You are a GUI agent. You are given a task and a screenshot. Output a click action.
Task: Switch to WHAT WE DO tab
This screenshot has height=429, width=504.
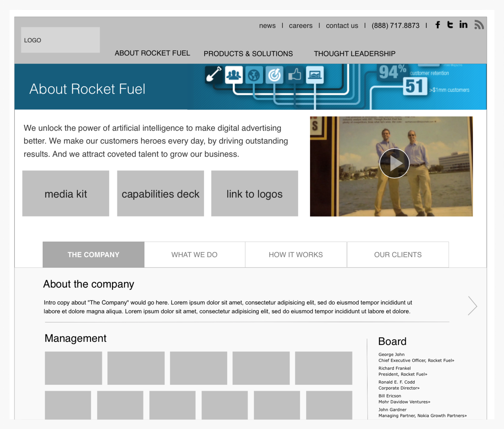point(195,254)
